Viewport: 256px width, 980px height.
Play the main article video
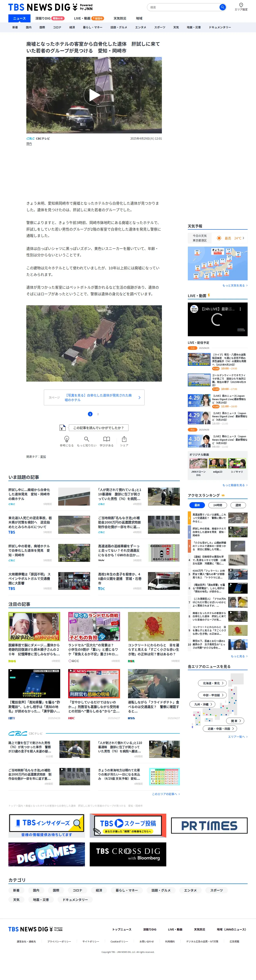pos(94,95)
